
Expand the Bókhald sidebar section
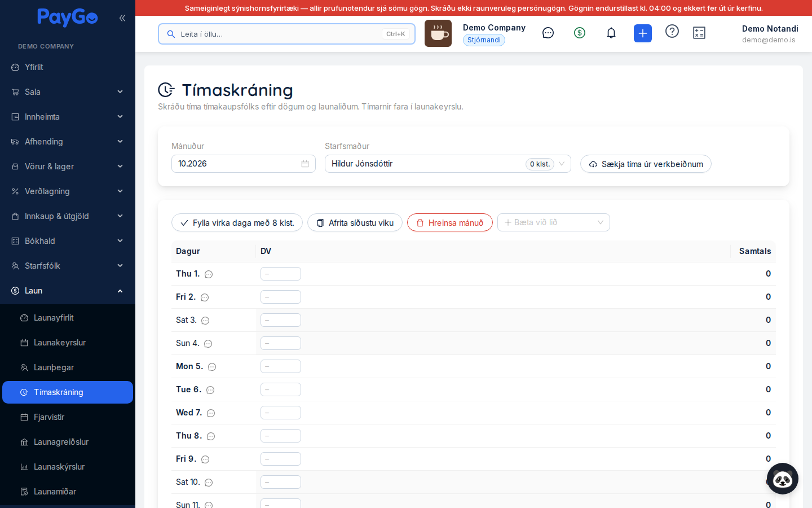pyautogui.click(x=68, y=241)
